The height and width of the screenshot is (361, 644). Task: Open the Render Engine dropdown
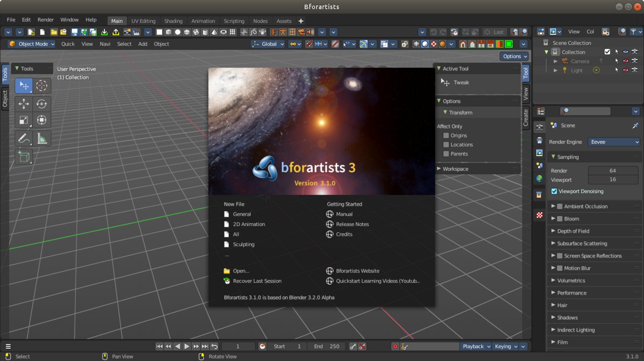point(614,142)
